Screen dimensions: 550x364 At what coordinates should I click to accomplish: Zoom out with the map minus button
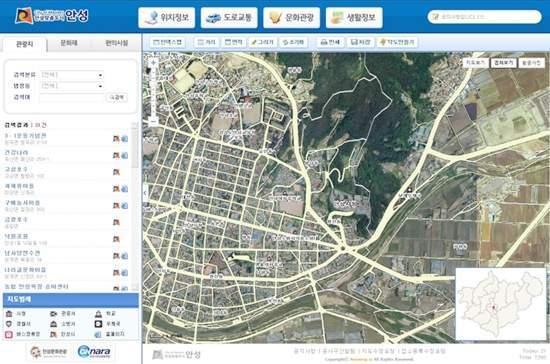[153, 122]
